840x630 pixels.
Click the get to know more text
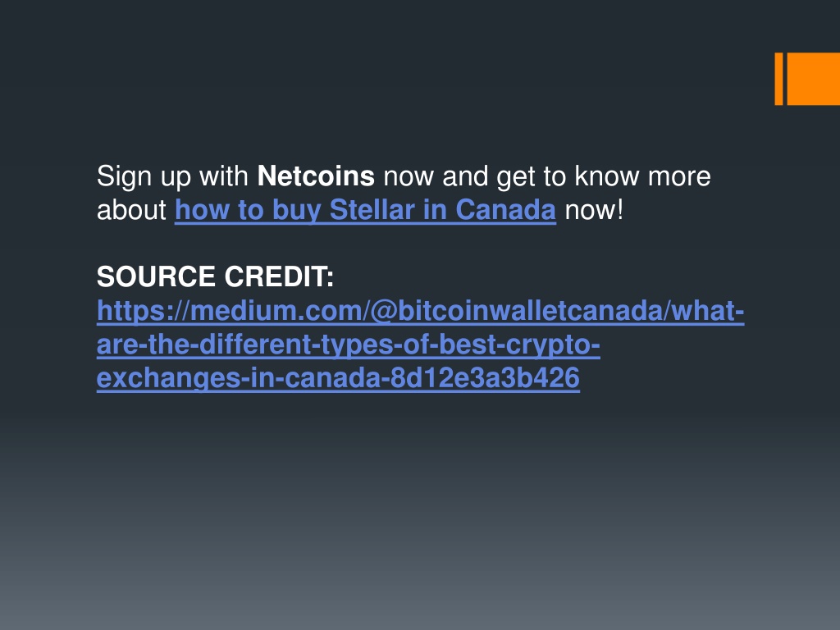pos(604,177)
